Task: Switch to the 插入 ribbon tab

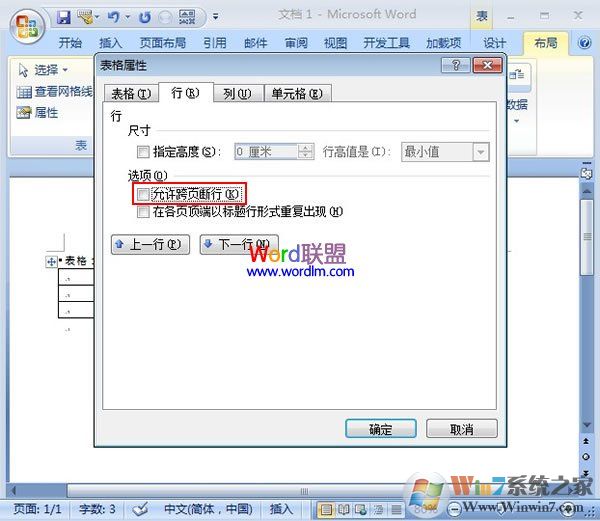Action: [x=111, y=43]
